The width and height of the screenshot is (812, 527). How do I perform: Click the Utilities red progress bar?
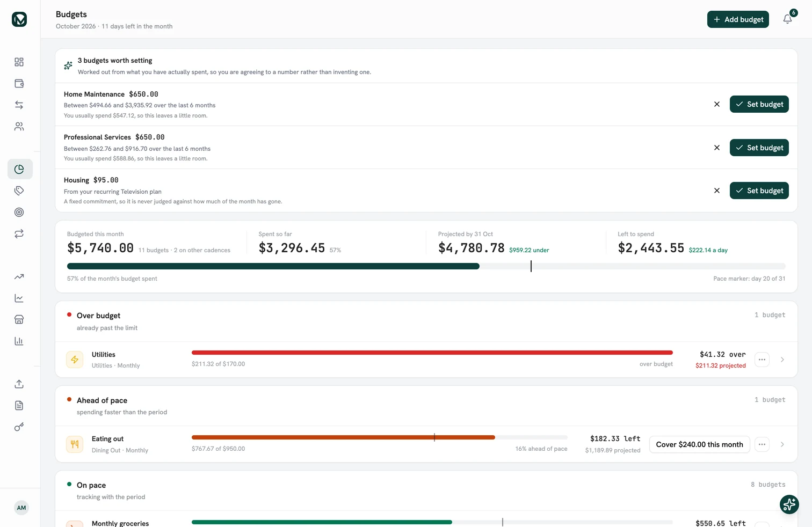pos(432,353)
